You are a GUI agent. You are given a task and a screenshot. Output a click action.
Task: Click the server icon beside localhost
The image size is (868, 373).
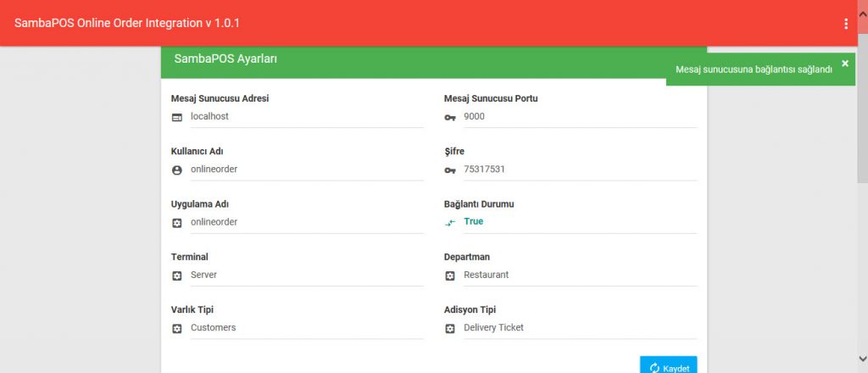click(177, 117)
